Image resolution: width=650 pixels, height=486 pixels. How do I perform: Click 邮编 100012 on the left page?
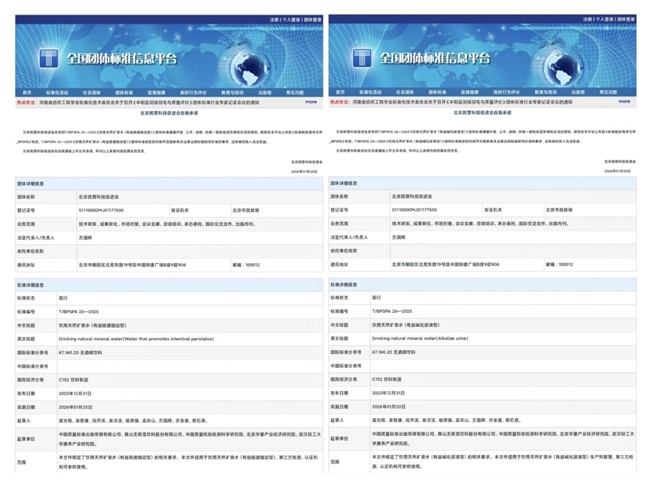pyautogui.click(x=246, y=265)
